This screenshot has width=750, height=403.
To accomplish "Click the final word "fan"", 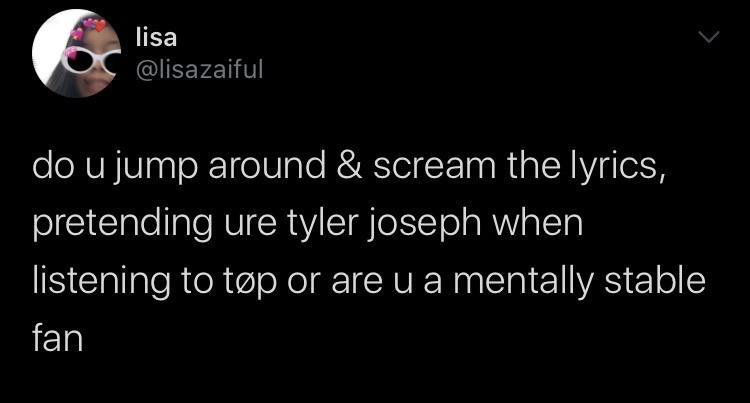I will 56,338.
